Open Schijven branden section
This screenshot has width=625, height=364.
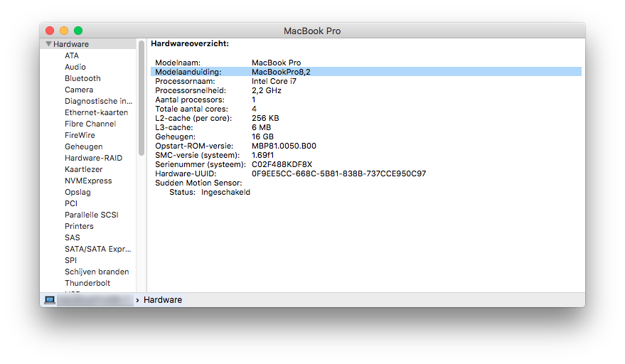97,272
